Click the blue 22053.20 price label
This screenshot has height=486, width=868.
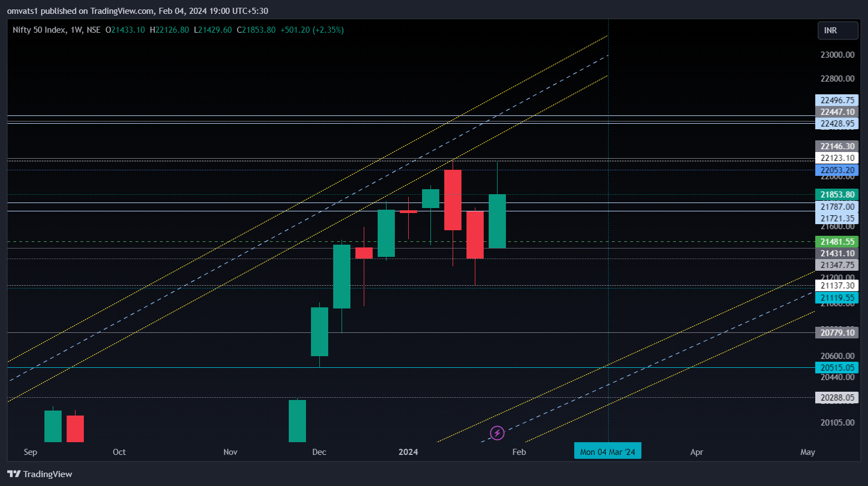tap(837, 170)
